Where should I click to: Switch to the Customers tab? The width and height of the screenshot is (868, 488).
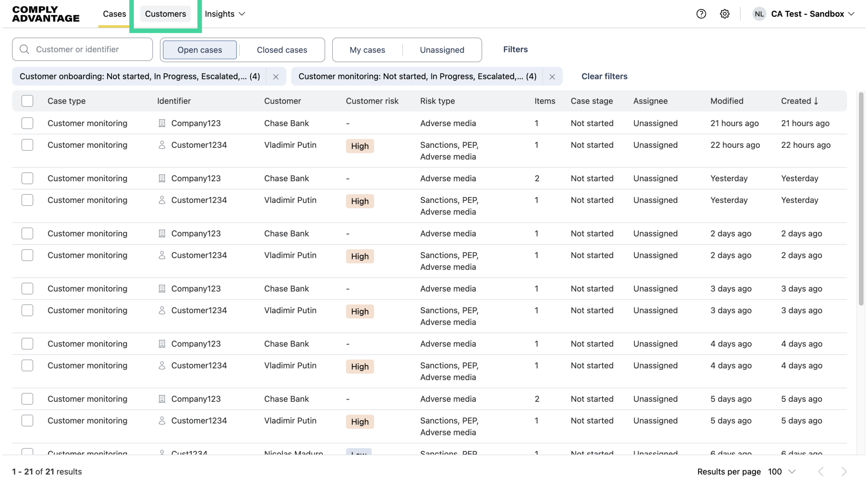165,14
